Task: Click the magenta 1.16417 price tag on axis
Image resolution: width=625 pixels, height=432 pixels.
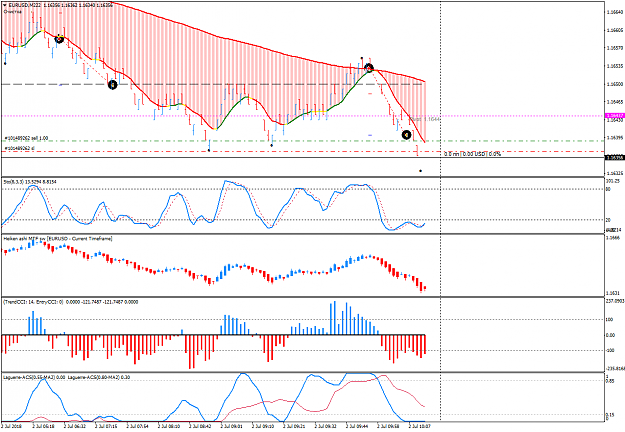Action: click(x=614, y=116)
